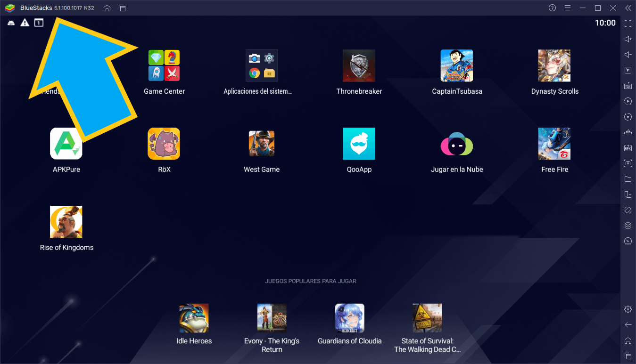Open State of Survival thumbnail
The height and width of the screenshot is (364, 636).
[428, 318]
